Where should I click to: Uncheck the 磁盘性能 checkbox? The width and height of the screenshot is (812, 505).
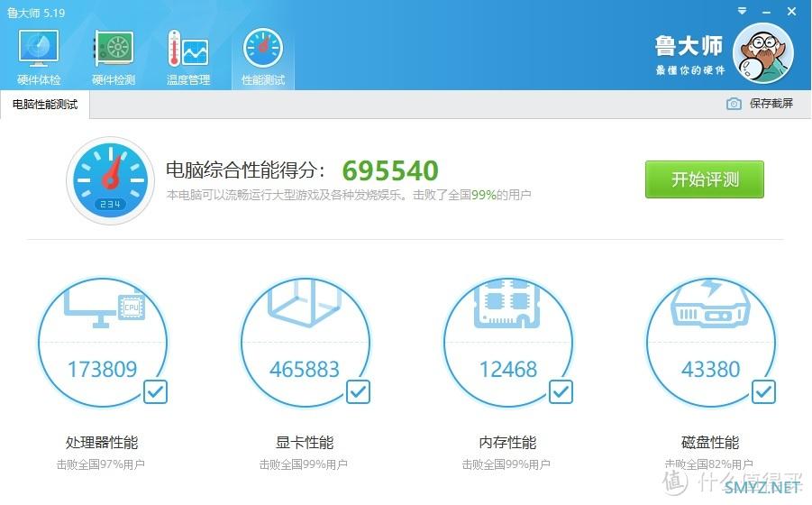click(x=764, y=391)
